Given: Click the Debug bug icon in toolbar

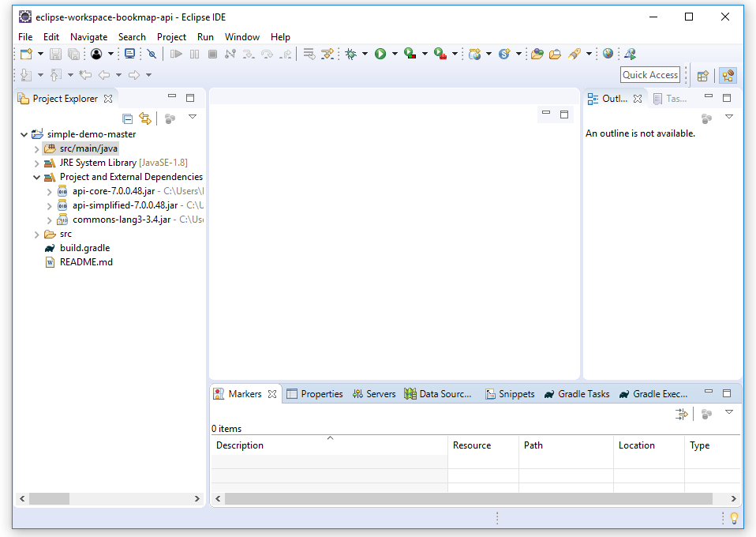Looking at the screenshot, I should coord(350,54).
